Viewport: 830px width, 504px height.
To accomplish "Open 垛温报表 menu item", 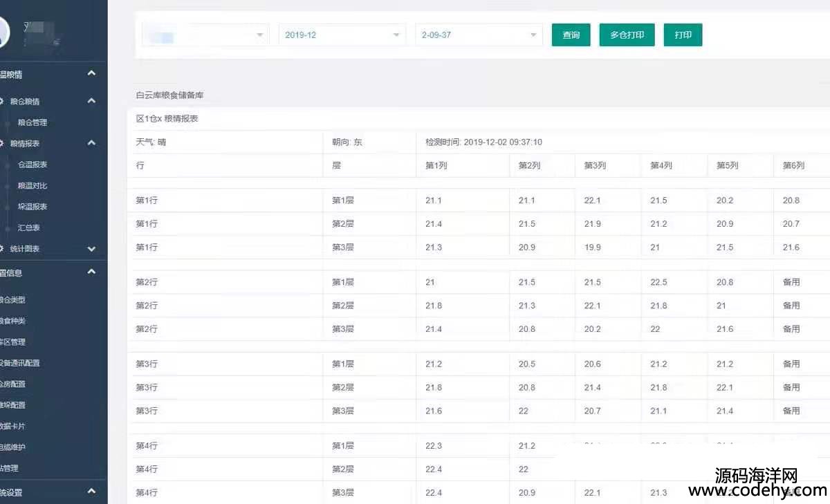I will click(x=33, y=207).
